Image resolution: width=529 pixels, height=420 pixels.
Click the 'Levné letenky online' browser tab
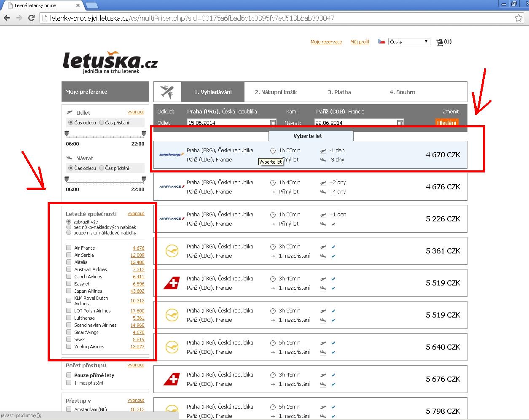pos(41,5)
